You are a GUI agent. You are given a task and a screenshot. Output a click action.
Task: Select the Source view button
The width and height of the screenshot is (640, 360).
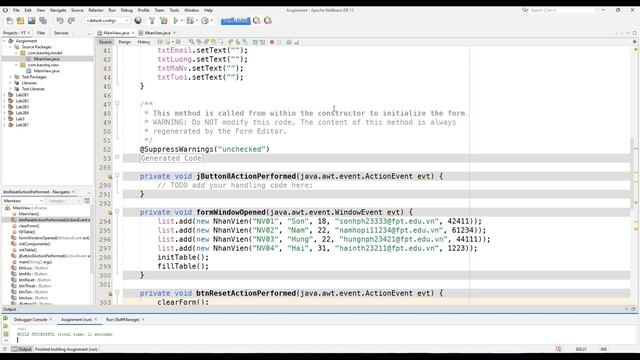tap(105, 42)
